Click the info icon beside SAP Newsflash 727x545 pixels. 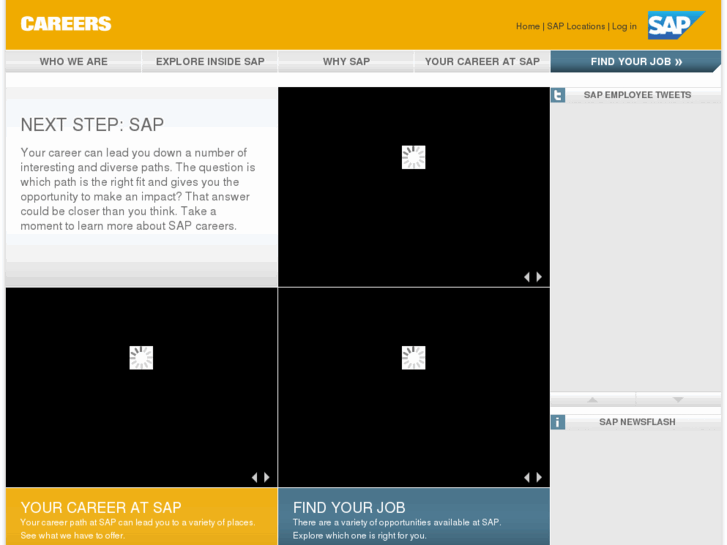[x=558, y=422]
